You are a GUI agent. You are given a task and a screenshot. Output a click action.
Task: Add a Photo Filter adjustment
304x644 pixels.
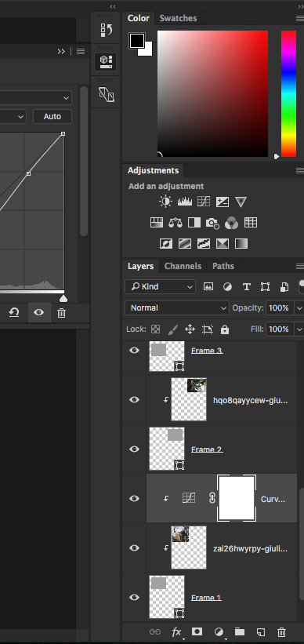point(212,223)
